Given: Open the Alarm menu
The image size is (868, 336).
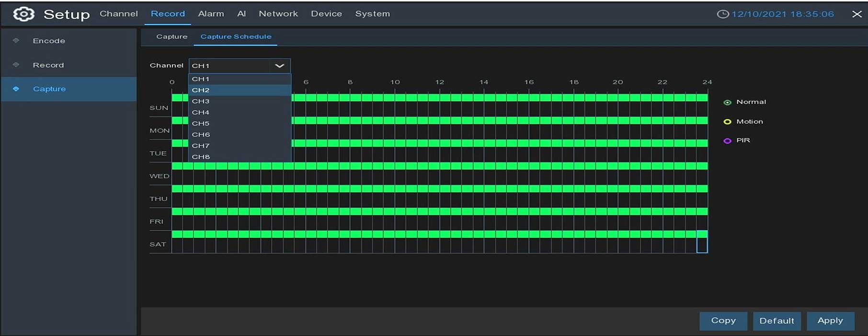Looking at the screenshot, I should (211, 14).
